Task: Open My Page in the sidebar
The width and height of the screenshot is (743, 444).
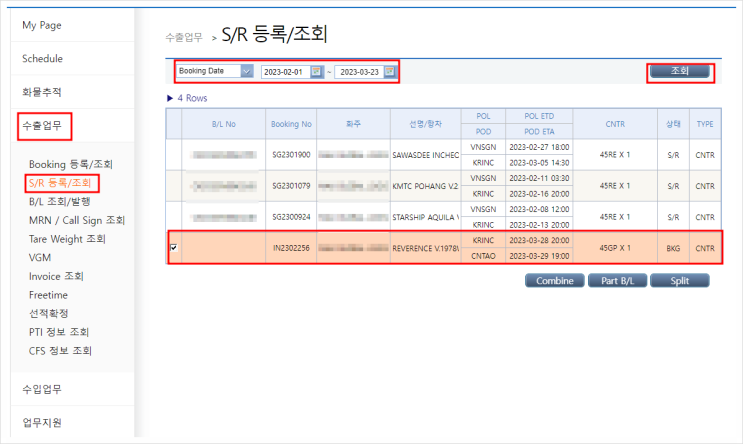Action: 42,25
